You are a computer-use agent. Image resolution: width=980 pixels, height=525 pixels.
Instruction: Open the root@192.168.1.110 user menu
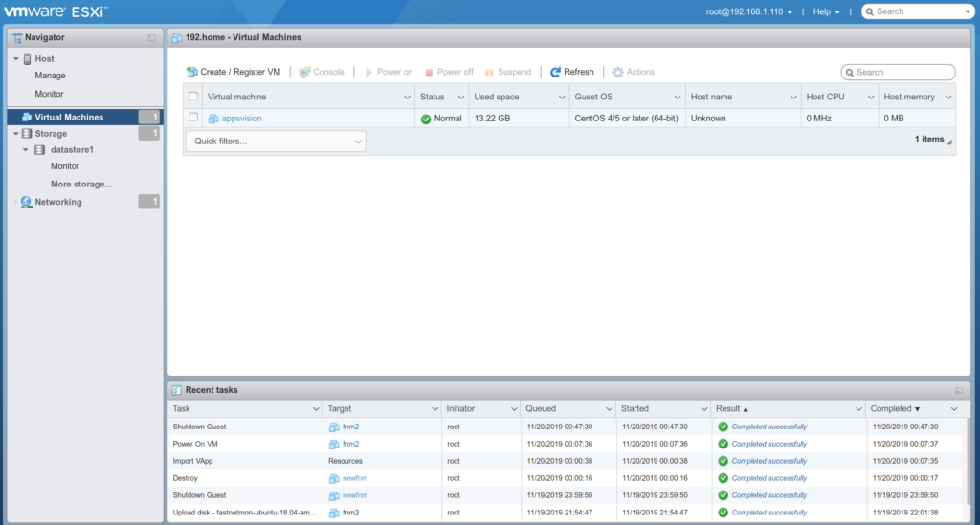[748, 11]
